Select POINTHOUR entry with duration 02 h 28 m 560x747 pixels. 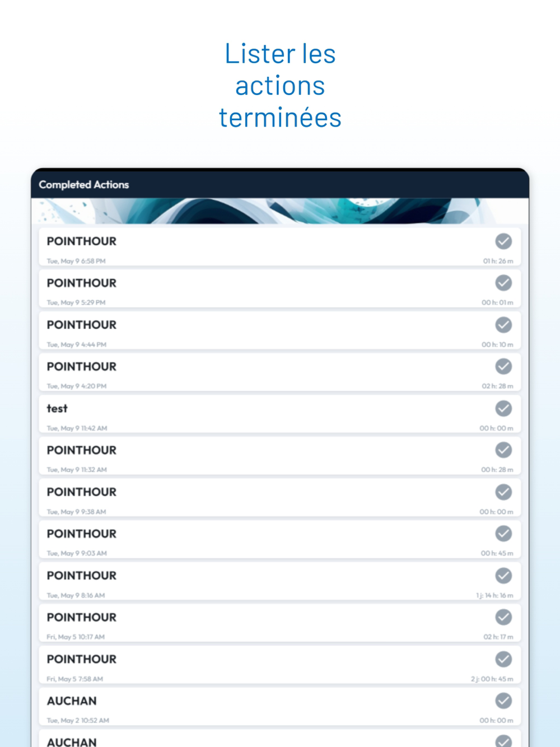[x=280, y=372]
